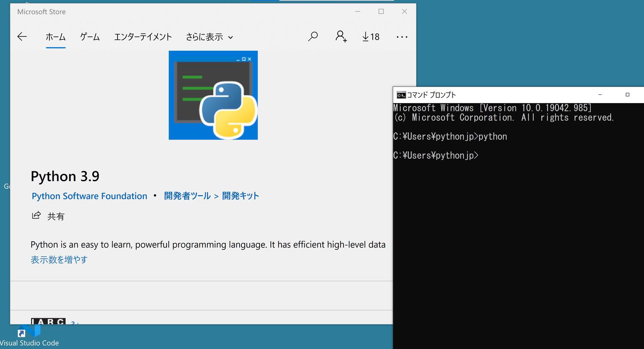Open the three-dot more menu

[x=402, y=37]
